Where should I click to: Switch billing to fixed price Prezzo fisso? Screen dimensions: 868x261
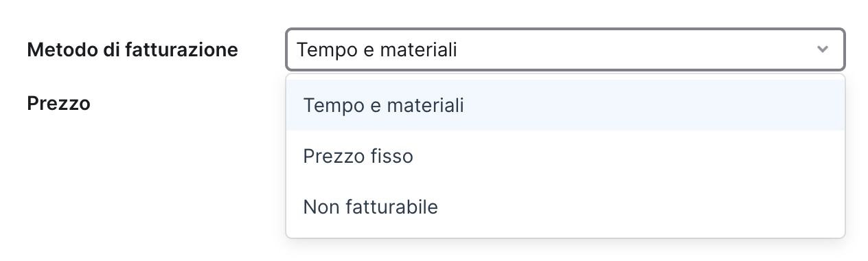click(565, 157)
